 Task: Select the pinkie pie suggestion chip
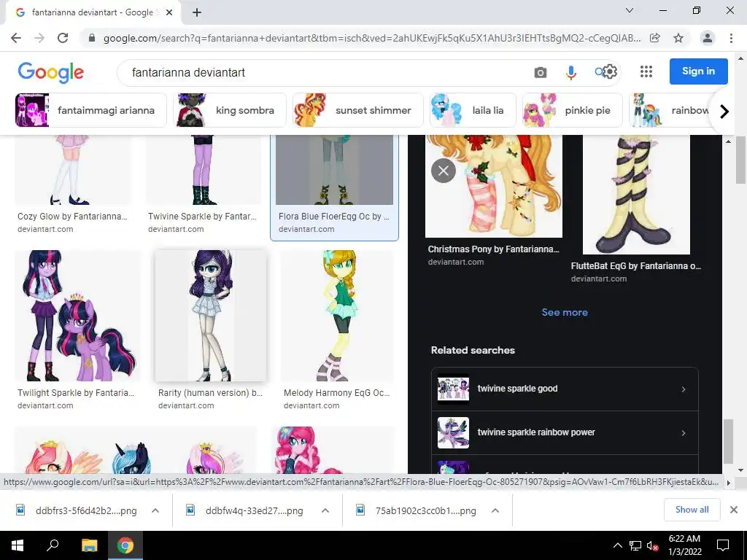pyautogui.click(x=572, y=111)
